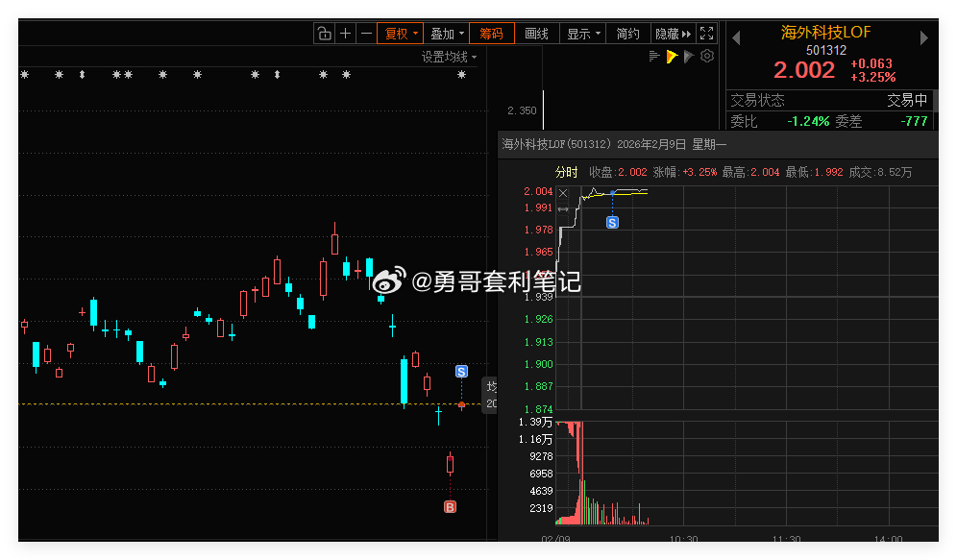Open the 叠加 overlay dropdown
This screenshot has height=560, width=957.
pyautogui.click(x=445, y=32)
